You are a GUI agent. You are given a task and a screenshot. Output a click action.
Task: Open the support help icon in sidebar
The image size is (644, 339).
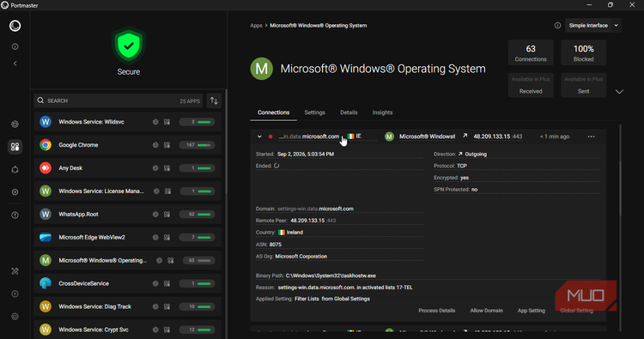point(15,215)
